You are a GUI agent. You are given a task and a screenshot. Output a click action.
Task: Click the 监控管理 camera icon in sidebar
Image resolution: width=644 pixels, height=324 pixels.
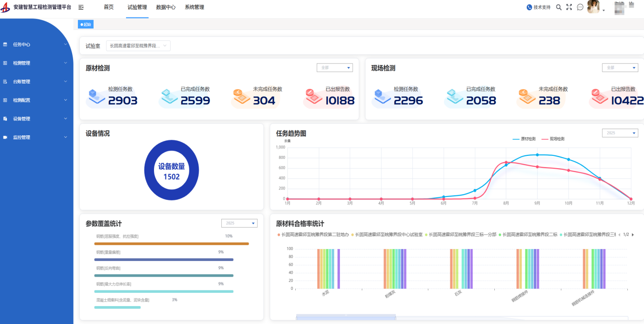coord(5,137)
